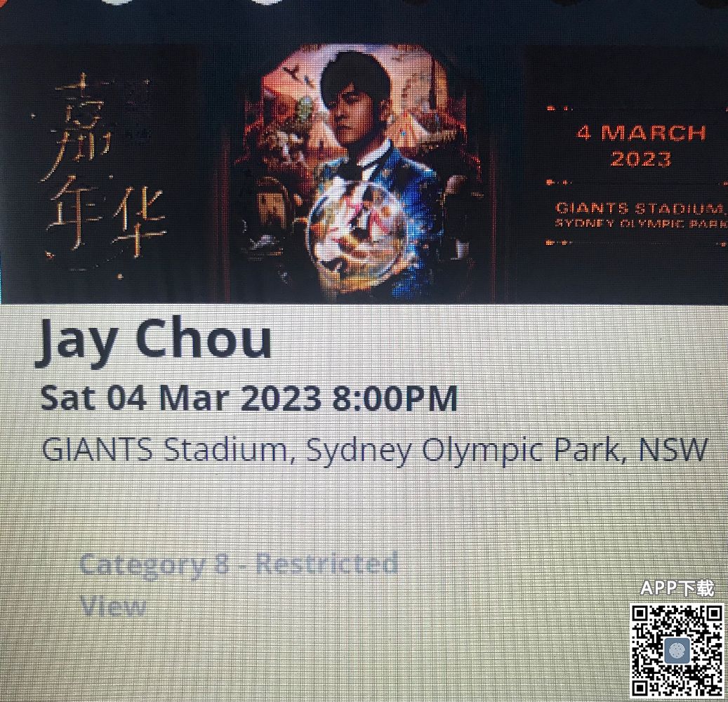
Task: Click the GIANTS Stadium venue address line
Action: 374,451
